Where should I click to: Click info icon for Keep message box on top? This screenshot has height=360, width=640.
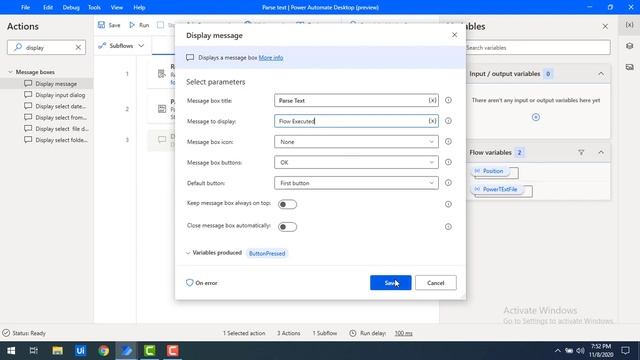pos(448,204)
